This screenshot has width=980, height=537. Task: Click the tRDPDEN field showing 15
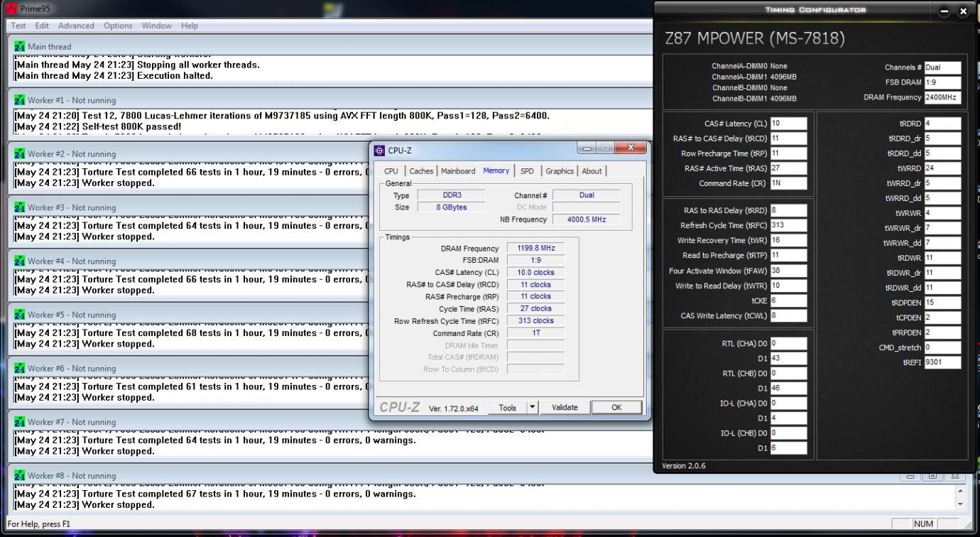[x=942, y=303]
